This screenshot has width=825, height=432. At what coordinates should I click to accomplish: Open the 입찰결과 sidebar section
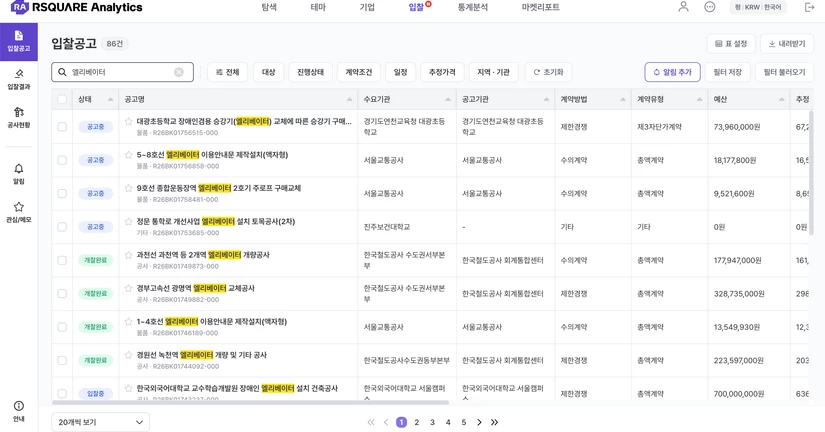18,79
